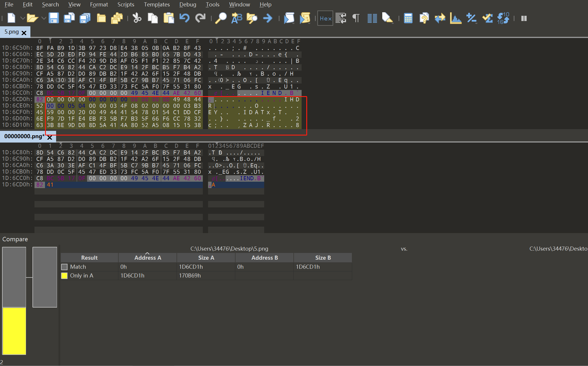The width and height of the screenshot is (588, 366).
Task: Open the Scripts menu
Action: 126,4
